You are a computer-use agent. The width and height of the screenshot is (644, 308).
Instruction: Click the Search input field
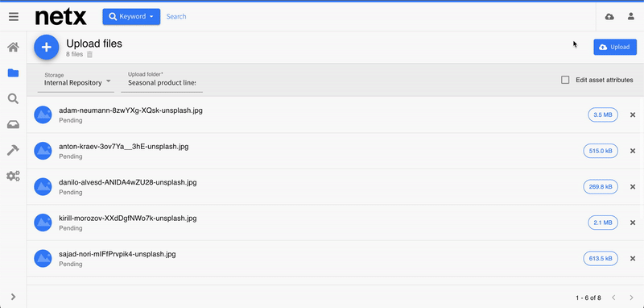(x=176, y=16)
